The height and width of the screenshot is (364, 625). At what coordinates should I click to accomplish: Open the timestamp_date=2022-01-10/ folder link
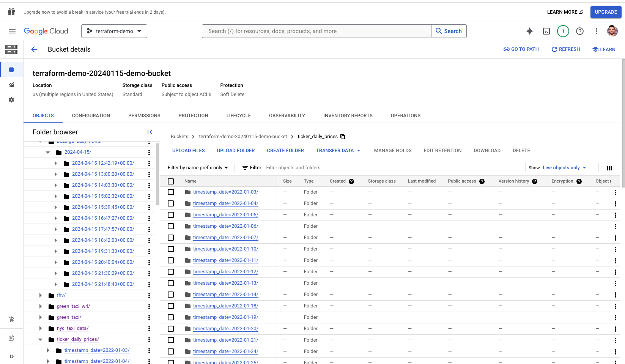click(x=226, y=249)
